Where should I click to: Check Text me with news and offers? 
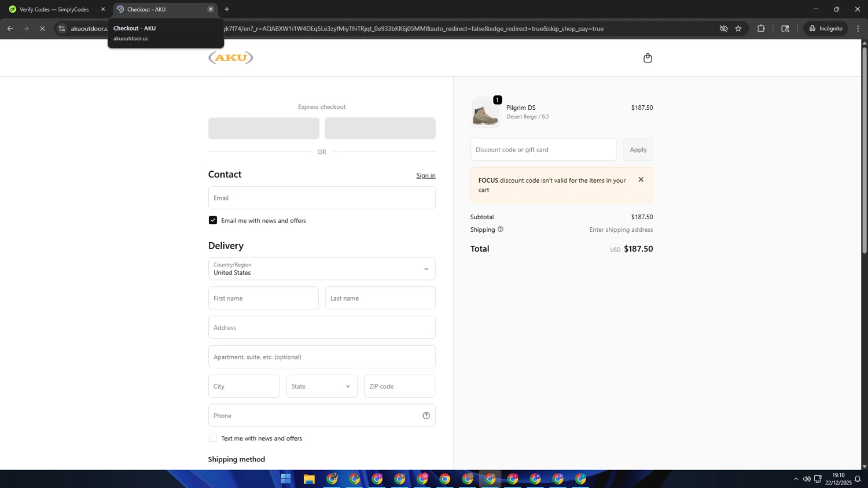point(213,438)
